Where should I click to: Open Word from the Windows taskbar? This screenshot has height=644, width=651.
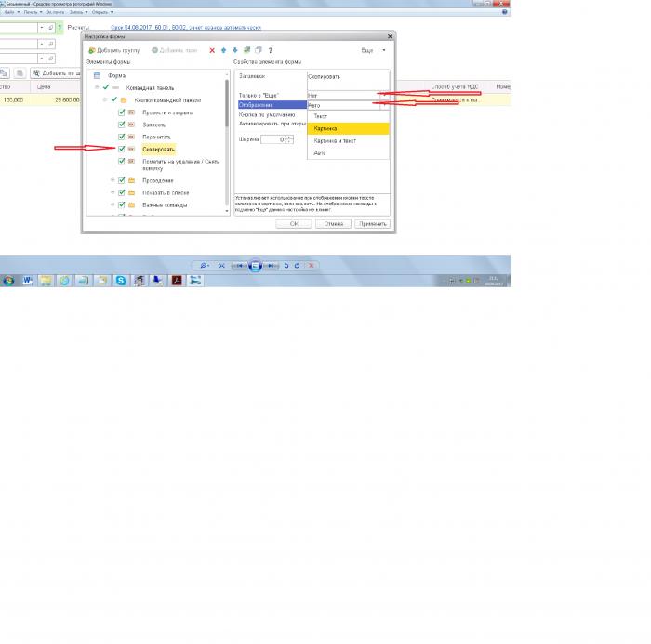click(27, 281)
